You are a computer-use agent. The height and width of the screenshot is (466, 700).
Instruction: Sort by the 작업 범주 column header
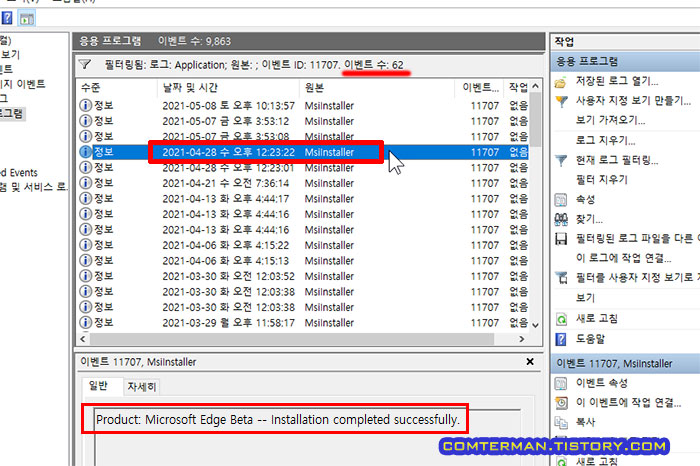517,87
